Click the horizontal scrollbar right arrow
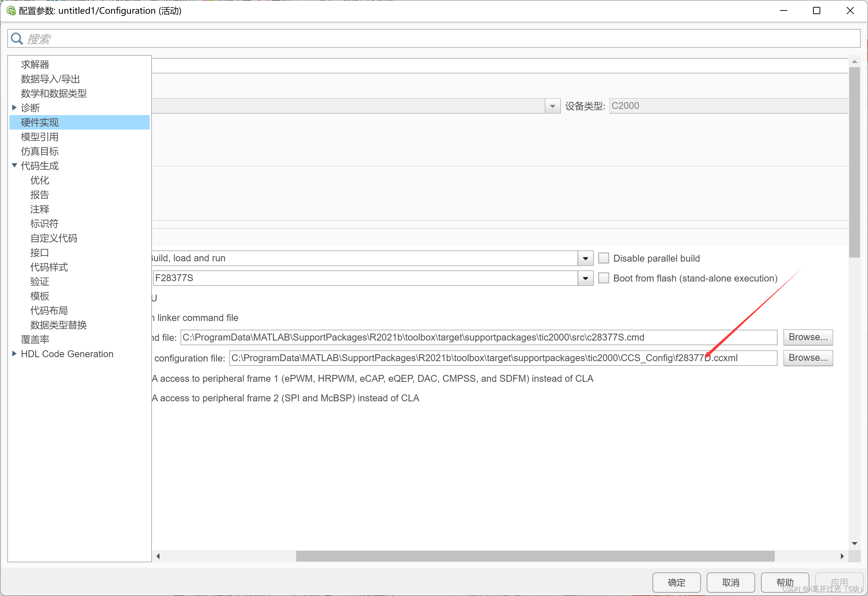 842,557
